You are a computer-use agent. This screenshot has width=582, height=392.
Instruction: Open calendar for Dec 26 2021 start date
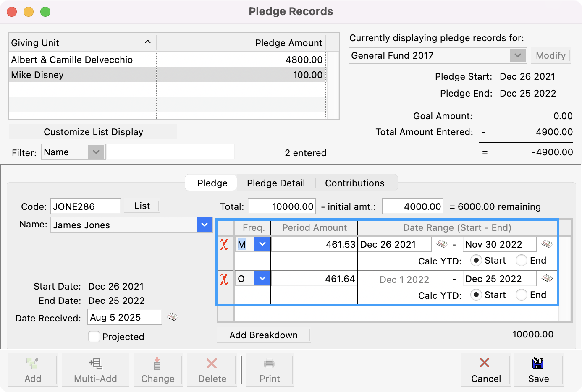[442, 244]
